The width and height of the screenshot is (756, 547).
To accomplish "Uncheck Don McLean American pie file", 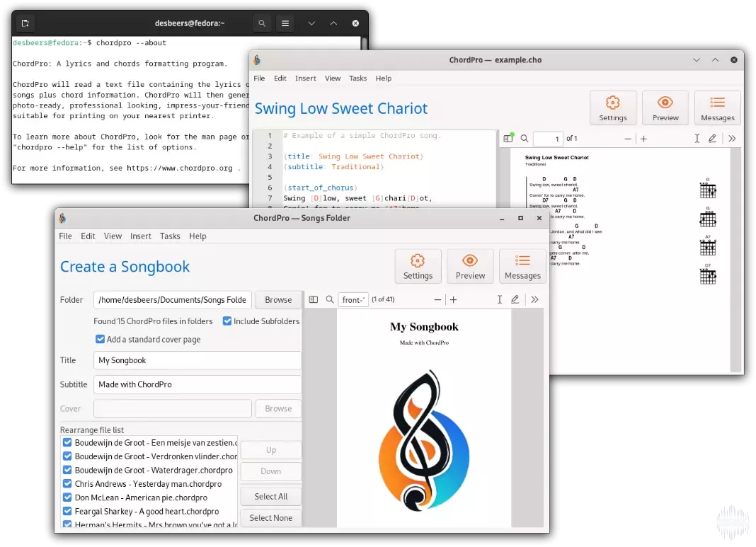I will [67, 497].
